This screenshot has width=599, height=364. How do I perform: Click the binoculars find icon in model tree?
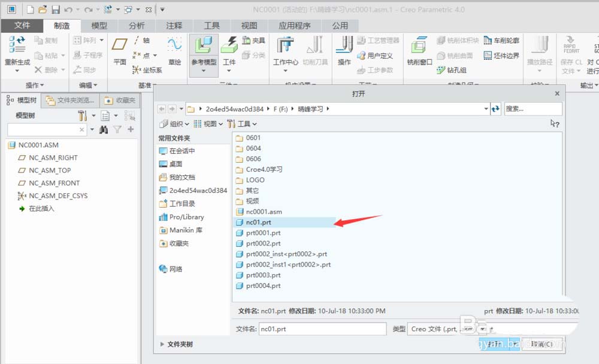(x=104, y=129)
